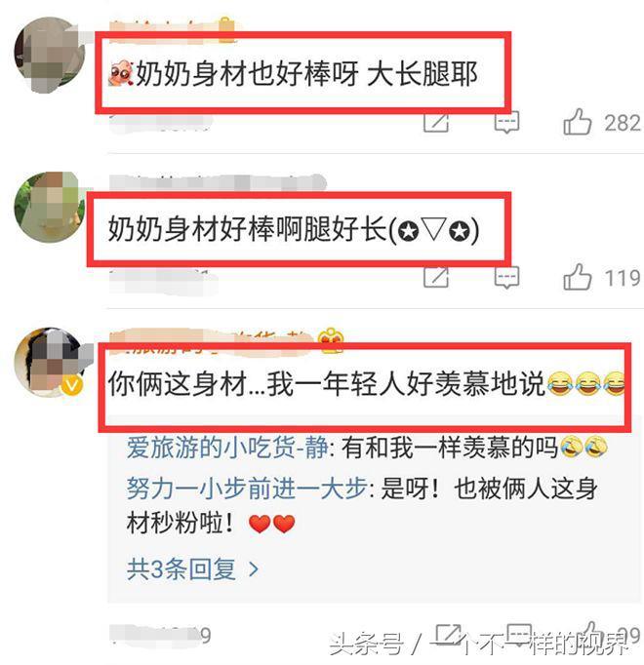The height and width of the screenshot is (665, 644).
Task: Tap the reply bubble icon on the bottom comment
Action: [520, 632]
